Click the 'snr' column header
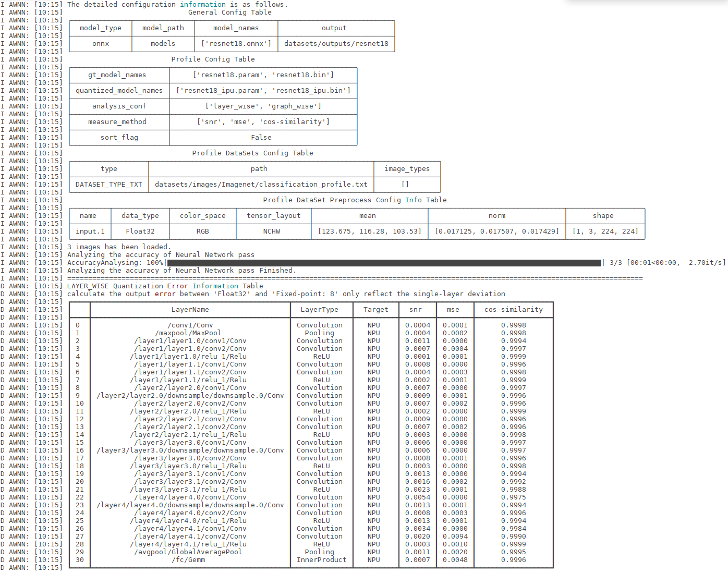Screen dimensions: 728x573 pyautogui.click(x=416, y=310)
